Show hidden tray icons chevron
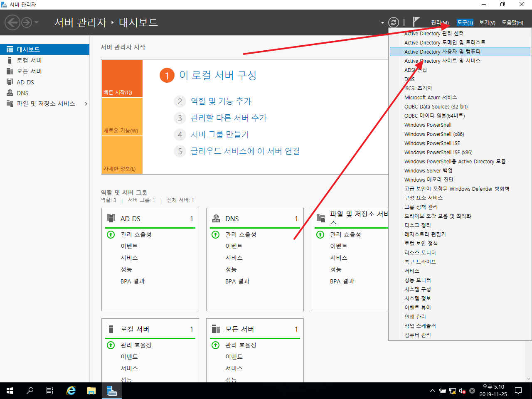Screen dimensions: 532x399 point(433,391)
